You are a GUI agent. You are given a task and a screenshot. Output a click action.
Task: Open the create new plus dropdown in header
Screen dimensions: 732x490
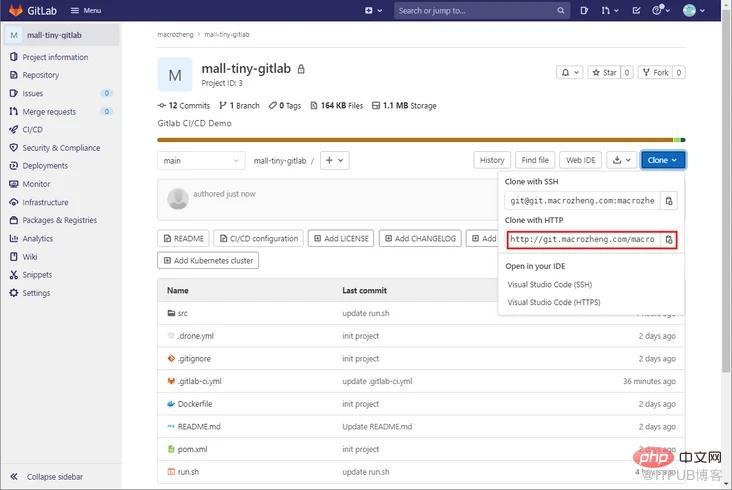(373, 10)
